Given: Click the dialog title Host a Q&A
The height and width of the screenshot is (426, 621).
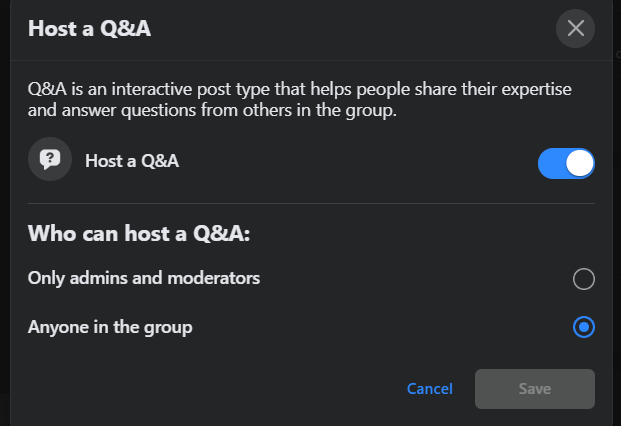Looking at the screenshot, I should click(x=90, y=28).
